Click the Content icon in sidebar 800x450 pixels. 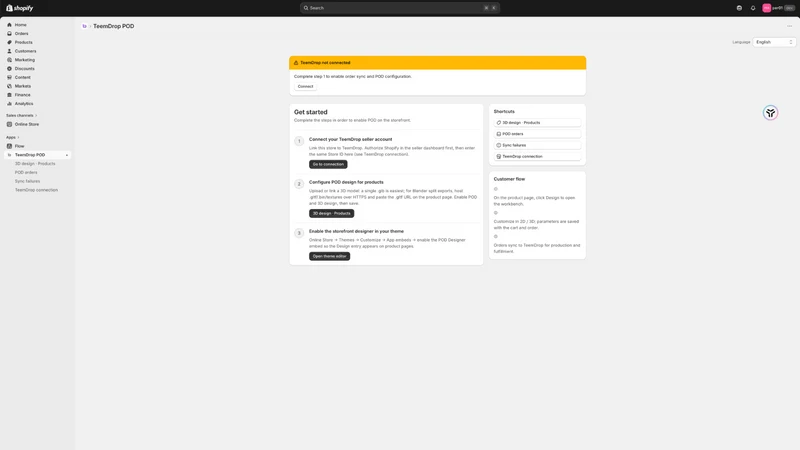tap(9, 77)
